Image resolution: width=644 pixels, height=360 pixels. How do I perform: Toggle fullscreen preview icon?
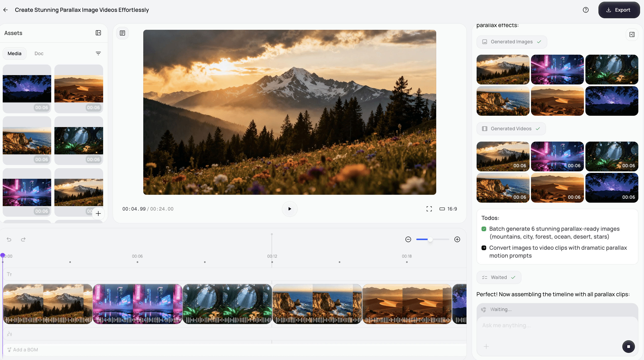tap(429, 209)
